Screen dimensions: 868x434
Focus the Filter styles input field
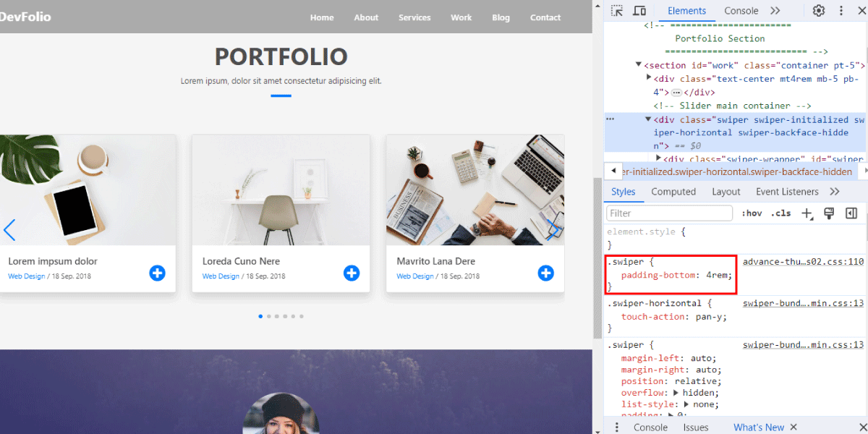pyautogui.click(x=670, y=213)
